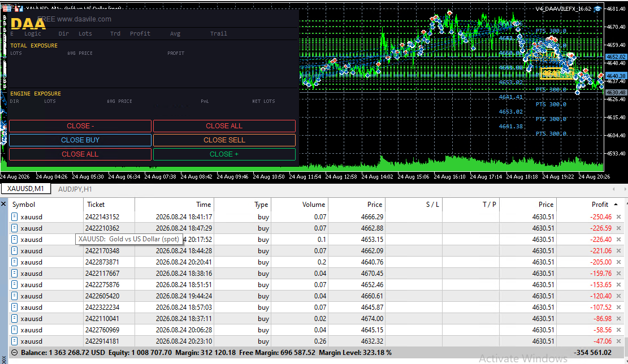
Task: Sort orders by the Volume column header
Action: pyautogui.click(x=299, y=204)
